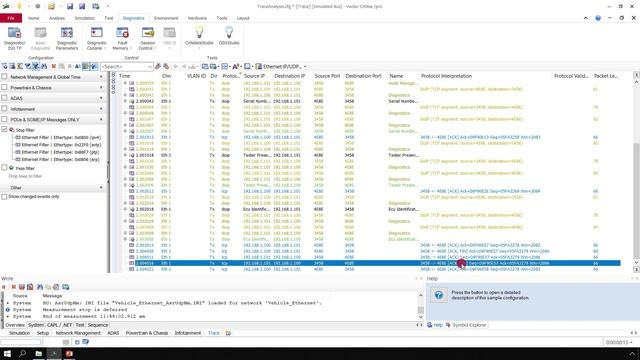Open Symbol Explorer tab
This screenshot has width=640, height=360.
click(466, 325)
